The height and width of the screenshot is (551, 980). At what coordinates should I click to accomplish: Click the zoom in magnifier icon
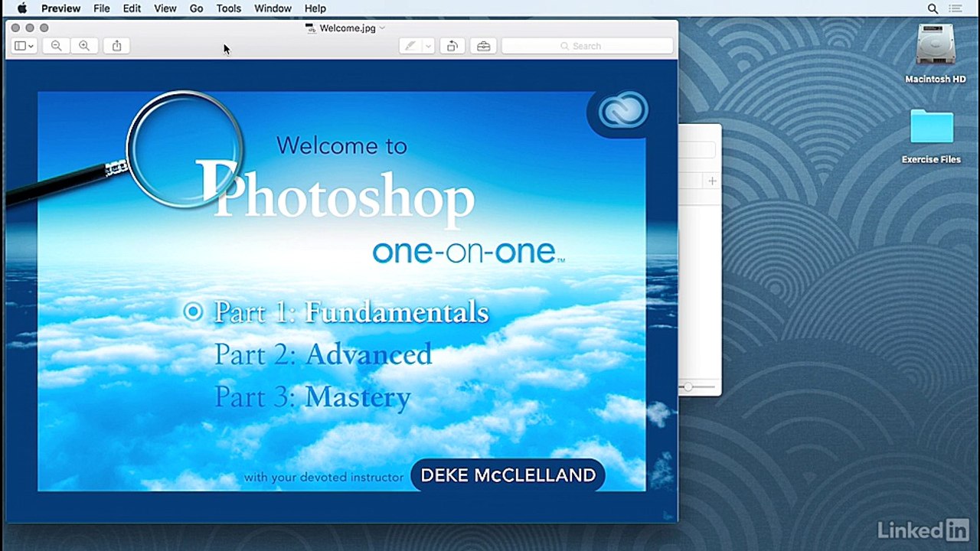[x=84, y=46]
